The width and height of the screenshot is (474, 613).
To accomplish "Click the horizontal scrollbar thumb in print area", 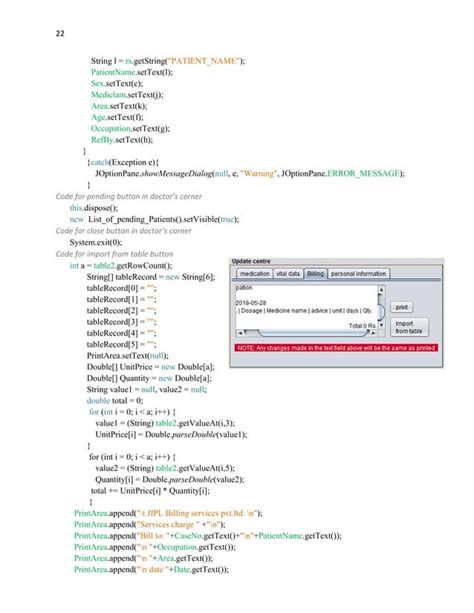I will point(312,333).
